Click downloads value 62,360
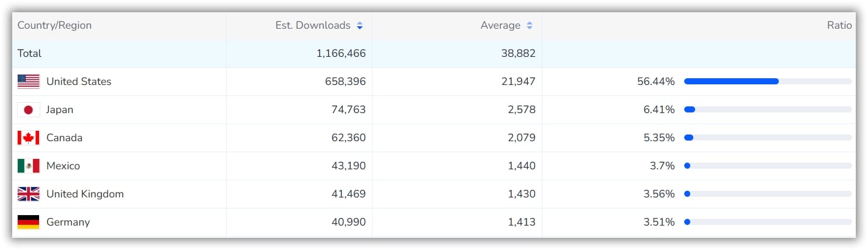This screenshot has height=250, width=868. point(348,138)
